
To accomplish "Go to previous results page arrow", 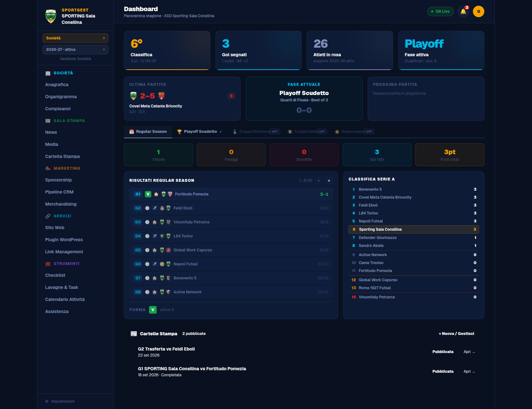I will coord(319,181).
